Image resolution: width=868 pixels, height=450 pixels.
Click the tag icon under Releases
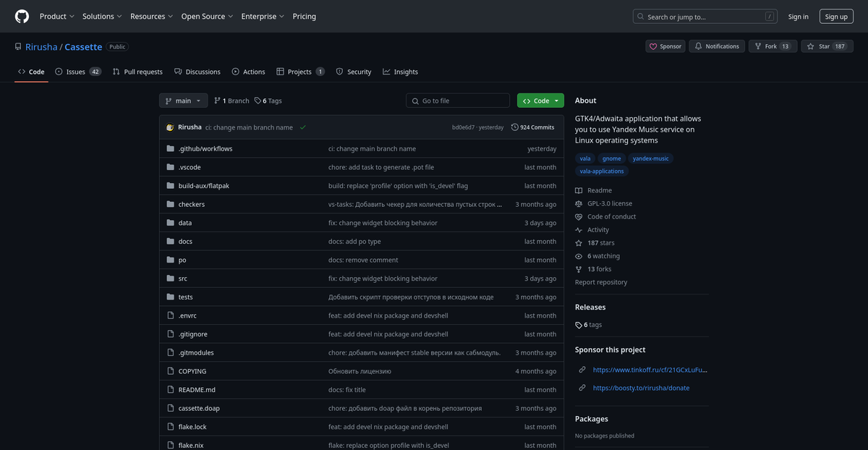[579, 325]
